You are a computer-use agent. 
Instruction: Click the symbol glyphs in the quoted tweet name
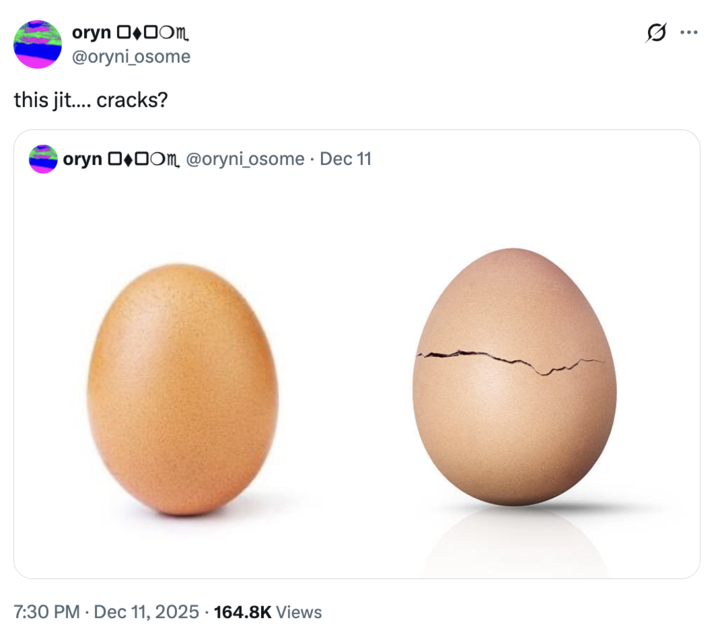click(142, 159)
